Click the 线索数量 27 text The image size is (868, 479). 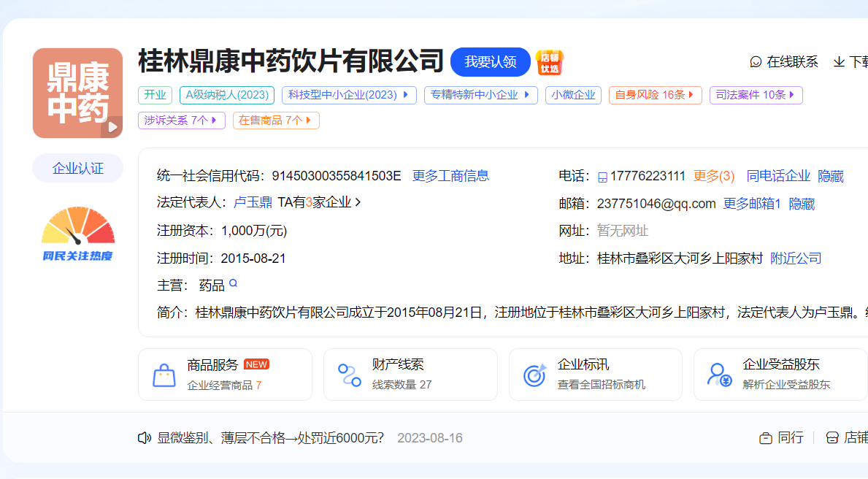tap(402, 385)
